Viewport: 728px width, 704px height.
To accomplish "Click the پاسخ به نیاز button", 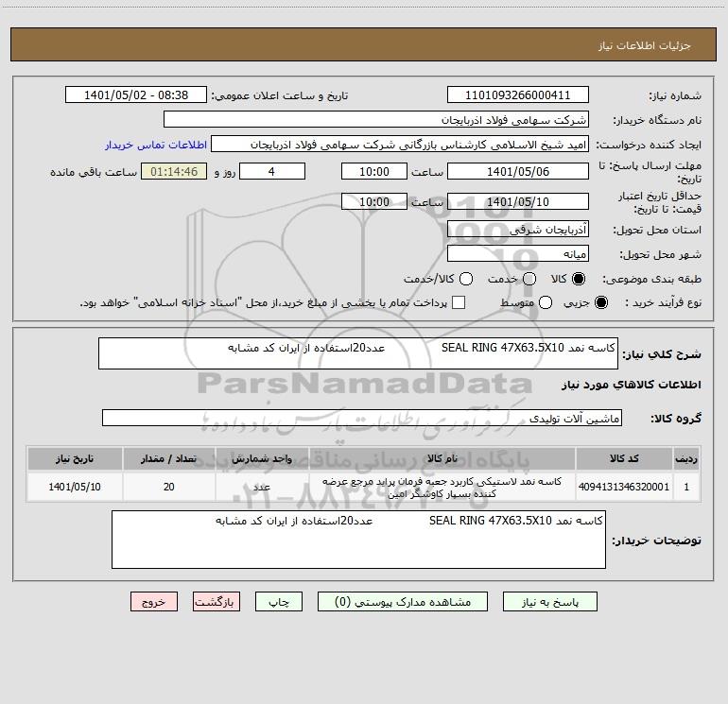I will click(x=550, y=602).
